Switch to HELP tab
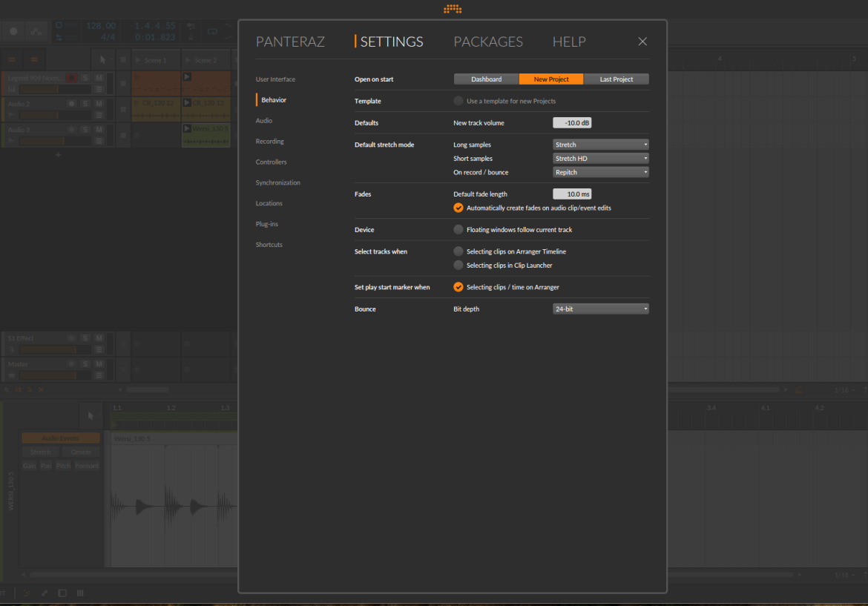The image size is (868, 606). [569, 42]
